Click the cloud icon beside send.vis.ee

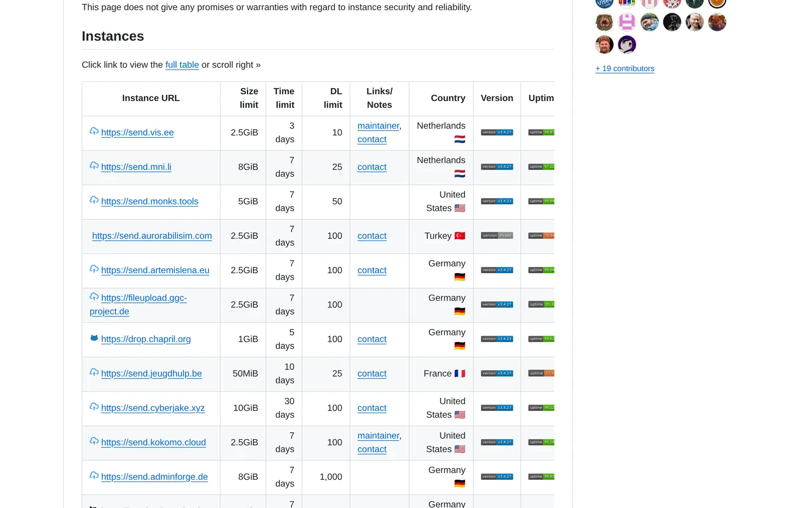(94, 131)
